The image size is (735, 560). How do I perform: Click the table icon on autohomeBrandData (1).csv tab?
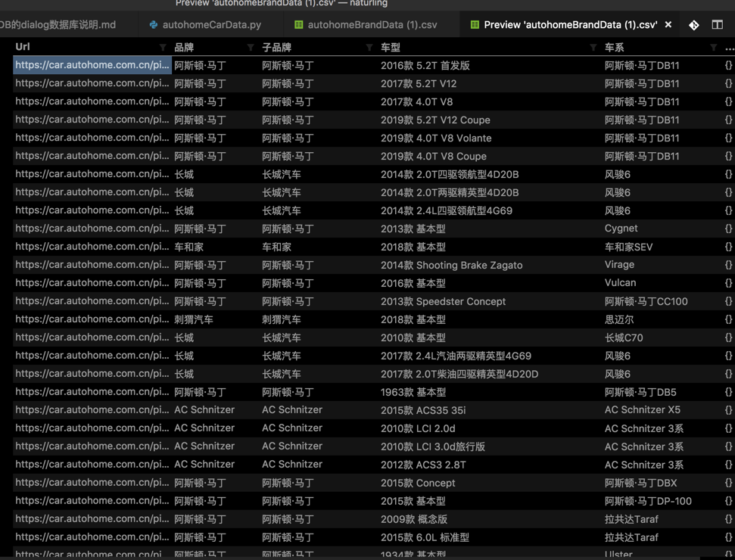tap(298, 25)
